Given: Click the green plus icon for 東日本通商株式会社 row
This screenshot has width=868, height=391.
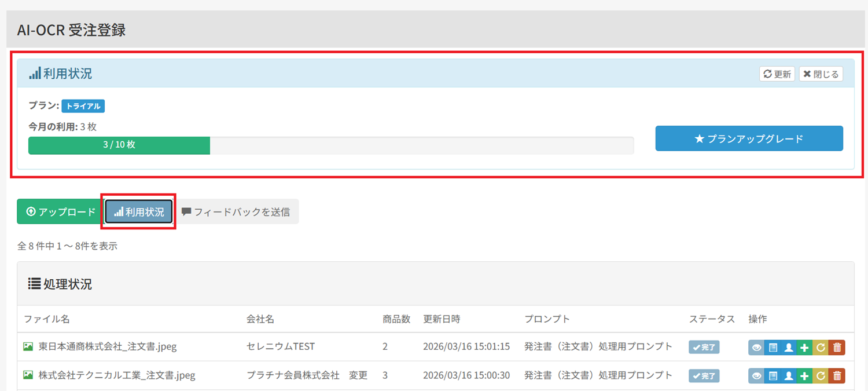Looking at the screenshot, I should pyautogui.click(x=804, y=347).
